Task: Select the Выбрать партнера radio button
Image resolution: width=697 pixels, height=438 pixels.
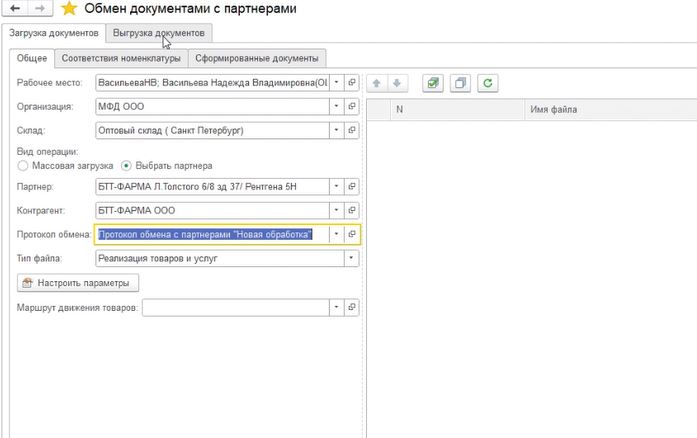Action: coord(126,165)
